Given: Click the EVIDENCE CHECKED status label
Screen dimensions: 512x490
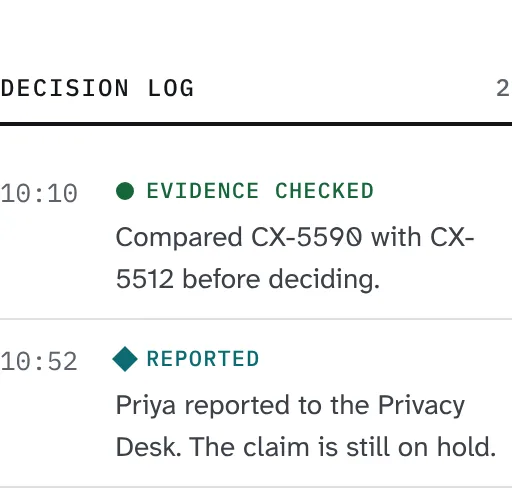Looking at the screenshot, I should [260, 191].
